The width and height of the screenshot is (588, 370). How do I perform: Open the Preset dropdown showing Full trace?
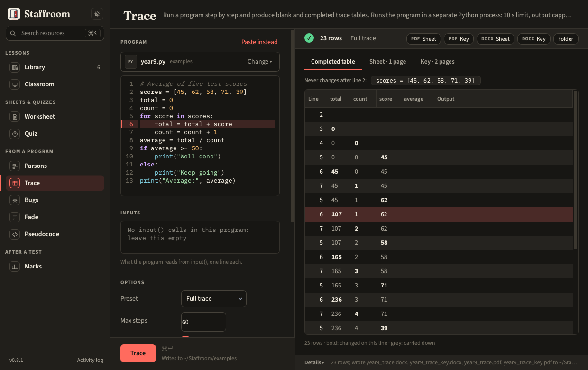(214, 299)
